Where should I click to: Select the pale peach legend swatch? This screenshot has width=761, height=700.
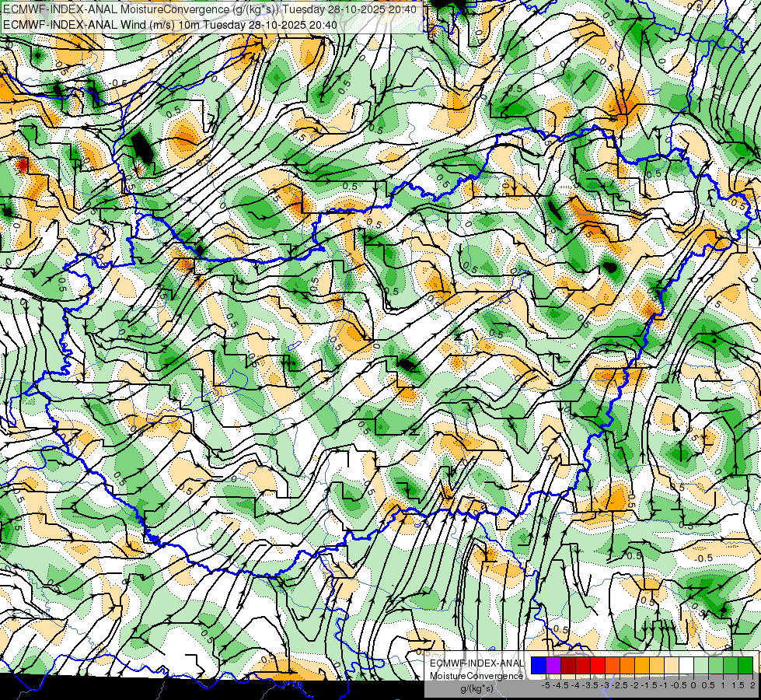coord(671,666)
